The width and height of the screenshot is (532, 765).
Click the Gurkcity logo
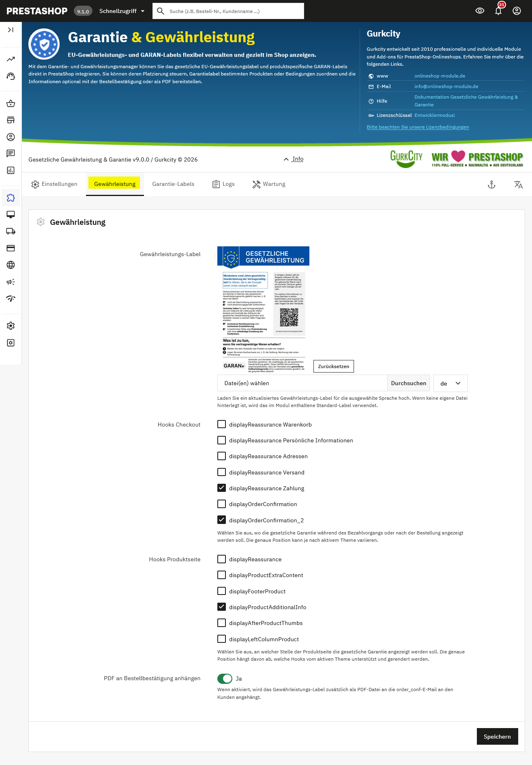tap(406, 158)
